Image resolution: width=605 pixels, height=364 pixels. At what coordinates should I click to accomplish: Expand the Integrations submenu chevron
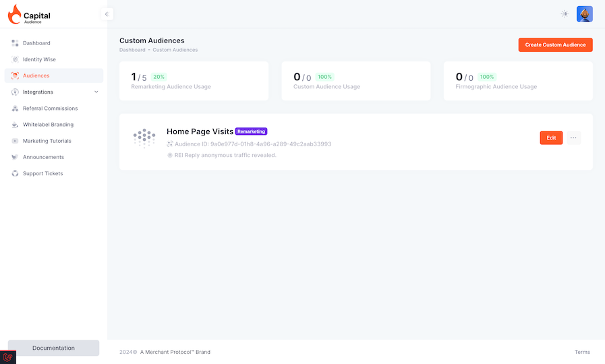pyautogui.click(x=96, y=92)
